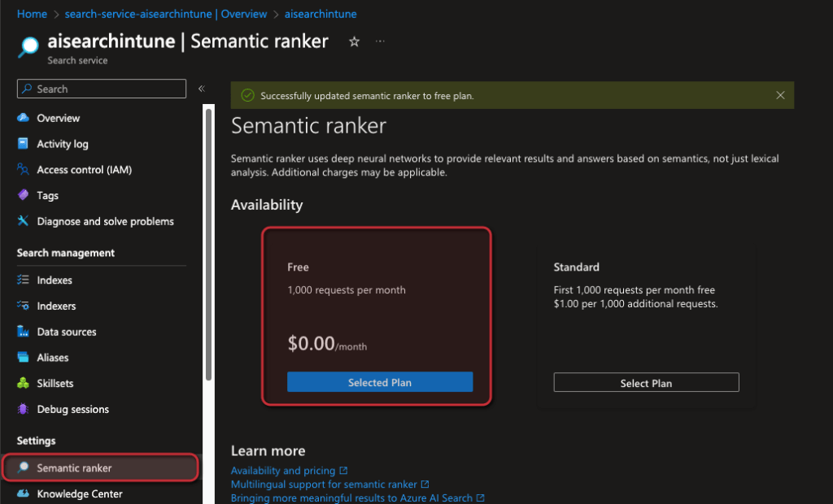Click the Debug sessions bug icon
833x504 pixels.
[23, 409]
